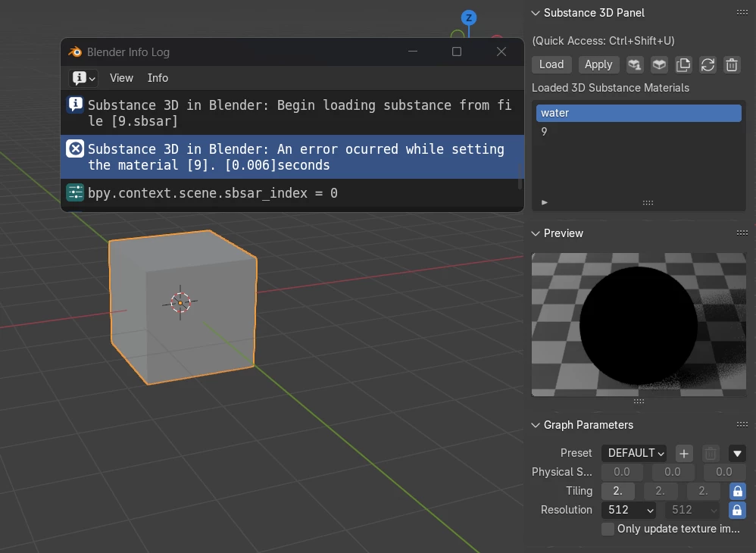Click the Load substance button
Viewport: 756px width, 553px height.
[551, 64]
